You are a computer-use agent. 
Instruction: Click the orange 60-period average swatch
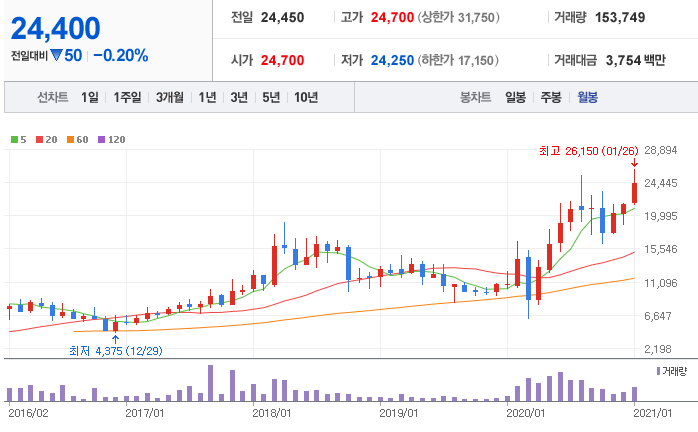click(70, 139)
